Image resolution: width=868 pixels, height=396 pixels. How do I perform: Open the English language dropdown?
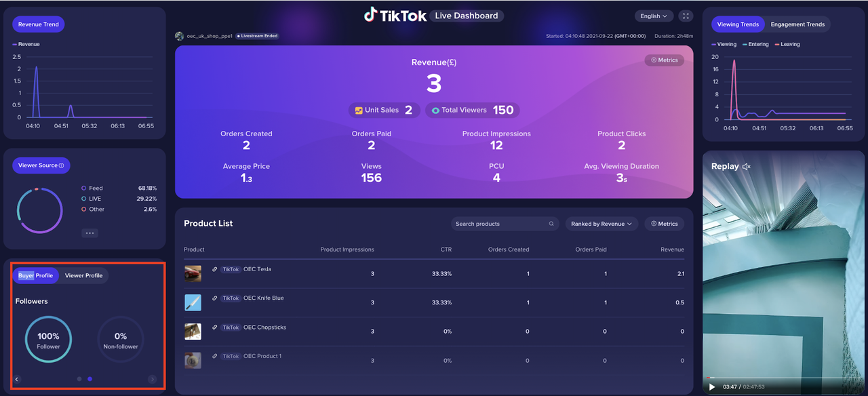(654, 16)
